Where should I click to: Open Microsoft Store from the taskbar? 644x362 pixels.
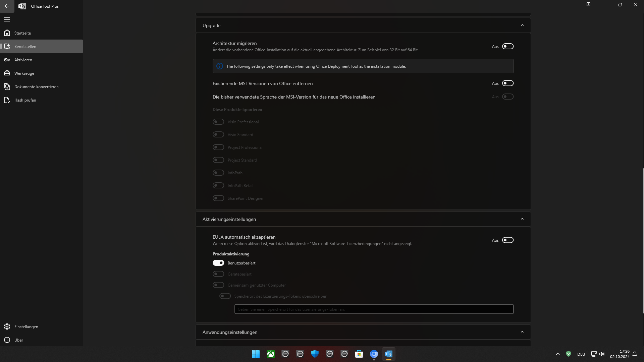pyautogui.click(x=359, y=354)
